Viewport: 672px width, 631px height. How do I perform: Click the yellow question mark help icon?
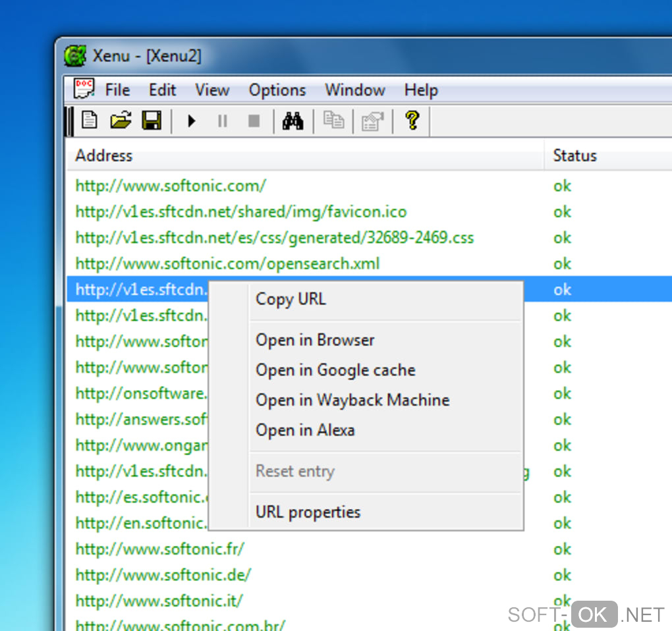pos(412,121)
